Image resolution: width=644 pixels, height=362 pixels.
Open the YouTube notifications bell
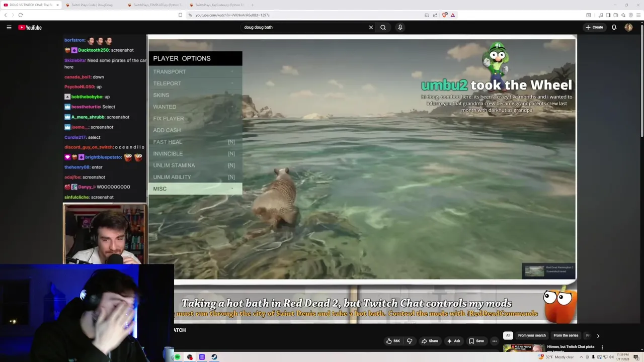point(614,27)
